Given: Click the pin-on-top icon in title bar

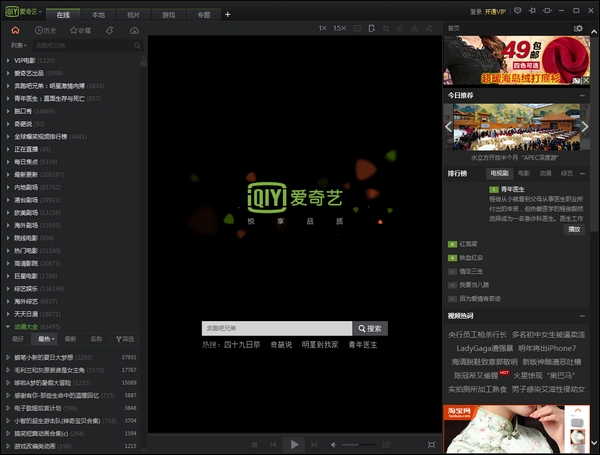Looking at the screenshot, I should tap(532, 11).
